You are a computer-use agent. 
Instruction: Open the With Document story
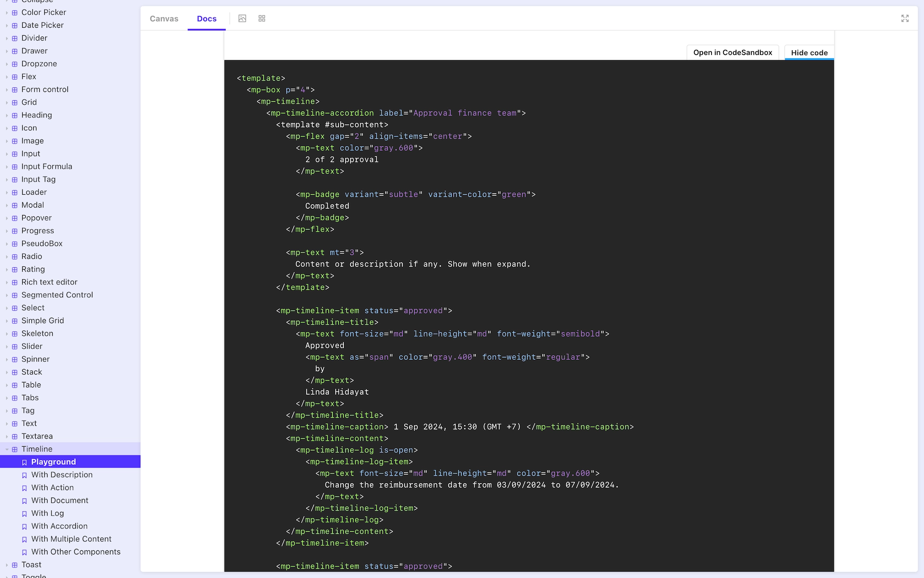click(x=60, y=501)
